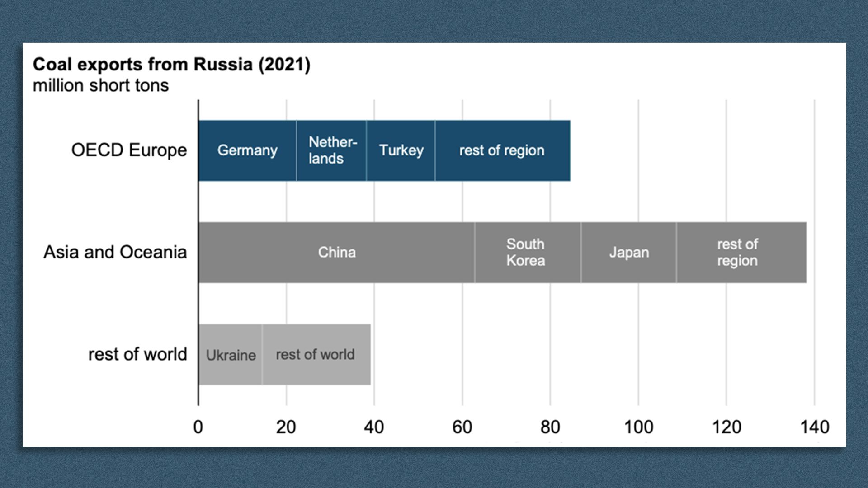Click the Netherlands segment

point(330,150)
